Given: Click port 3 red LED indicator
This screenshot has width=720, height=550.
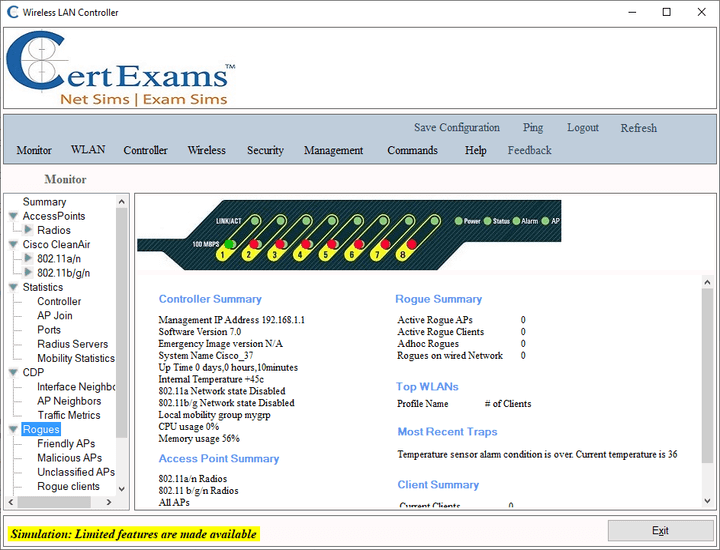Looking at the screenshot, I should (280, 244).
